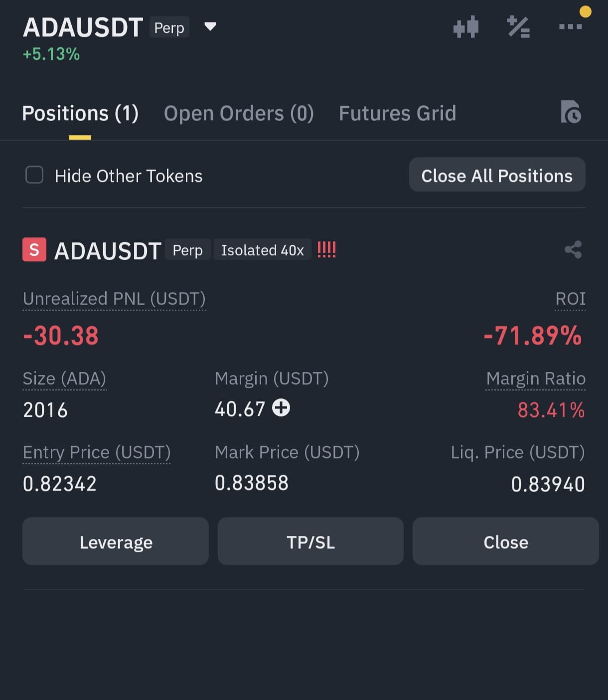
Task: Click the Close All Positions button
Action: [x=497, y=175]
